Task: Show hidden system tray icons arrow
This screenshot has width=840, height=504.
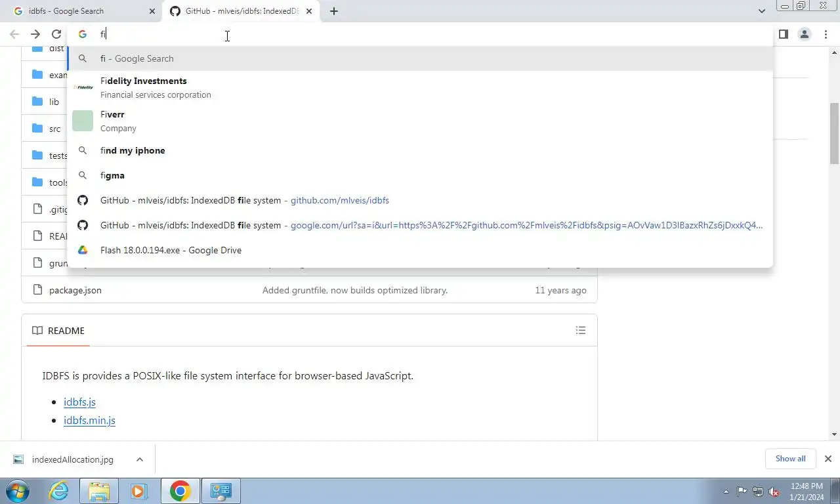Action: click(x=726, y=492)
